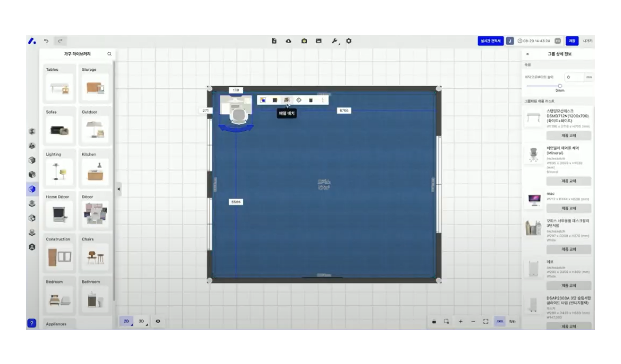Viewport: 621px width, 364px height.
Task: Switch to 2D view mode
Action: tap(126, 321)
